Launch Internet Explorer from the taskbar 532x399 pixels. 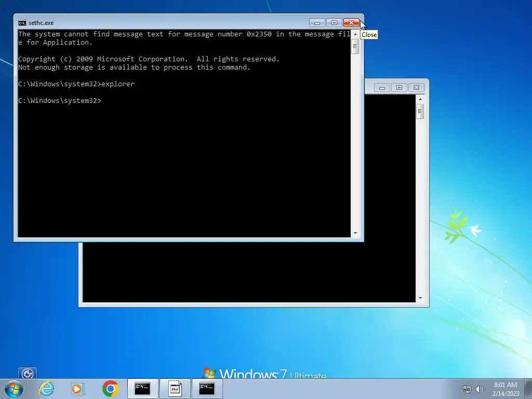click(46, 389)
